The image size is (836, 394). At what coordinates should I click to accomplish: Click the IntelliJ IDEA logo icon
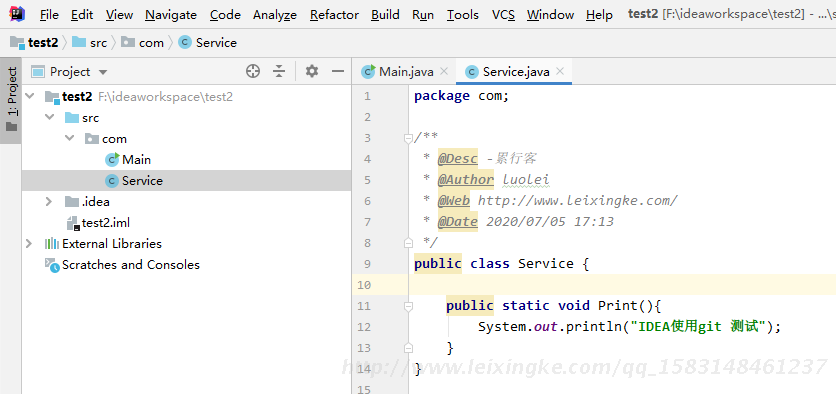pos(17,14)
